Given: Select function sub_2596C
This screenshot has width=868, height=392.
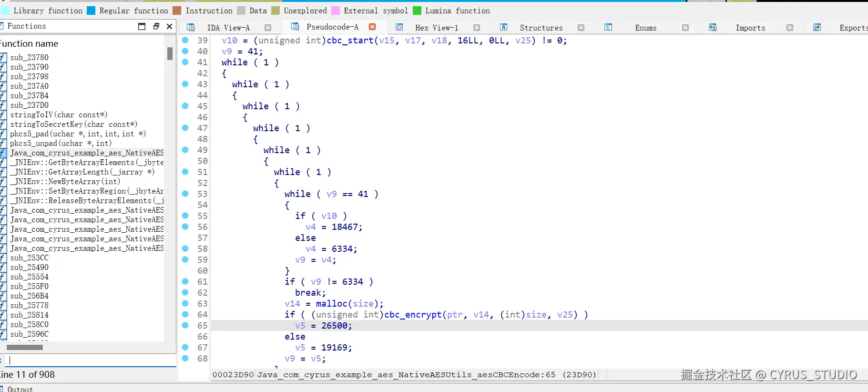Looking at the screenshot, I should 29,334.
